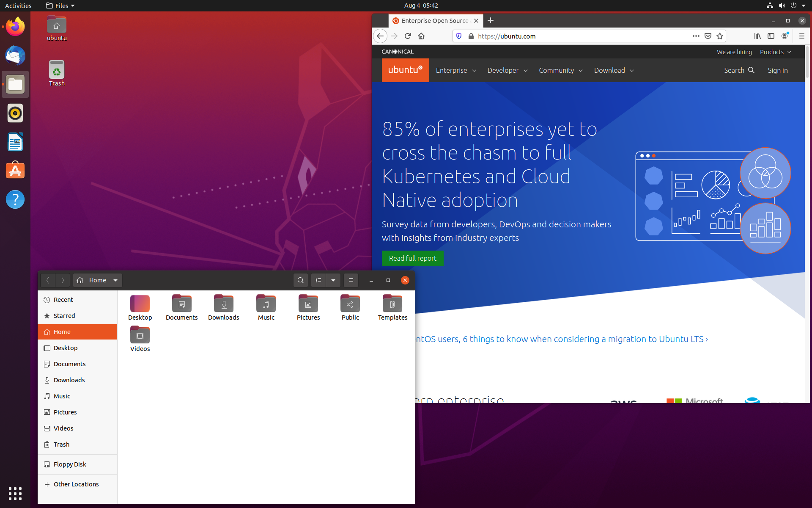Go back in Files window

point(48,280)
